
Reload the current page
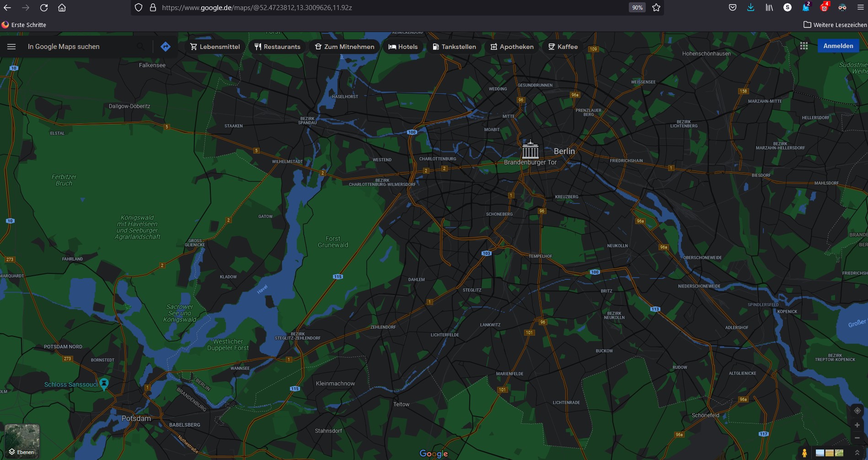(44, 7)
